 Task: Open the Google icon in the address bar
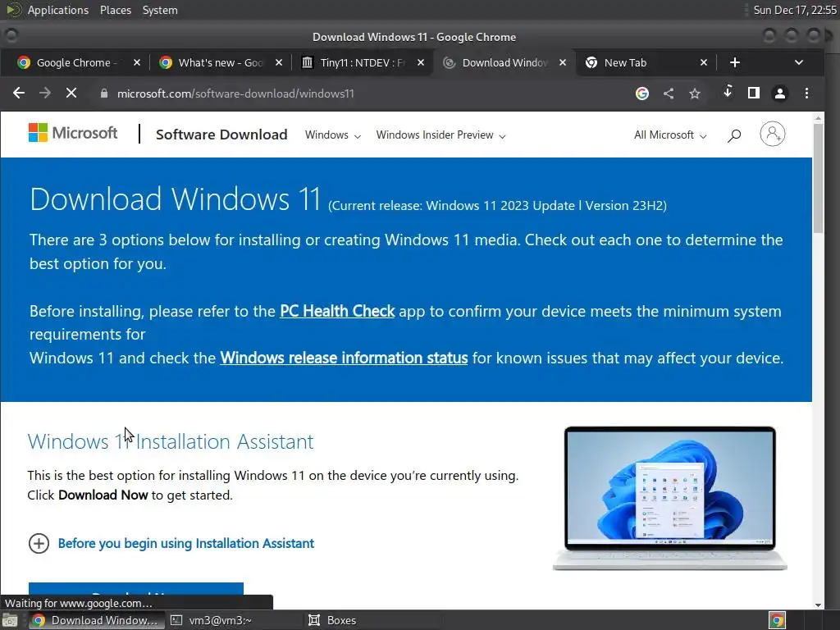641,94
